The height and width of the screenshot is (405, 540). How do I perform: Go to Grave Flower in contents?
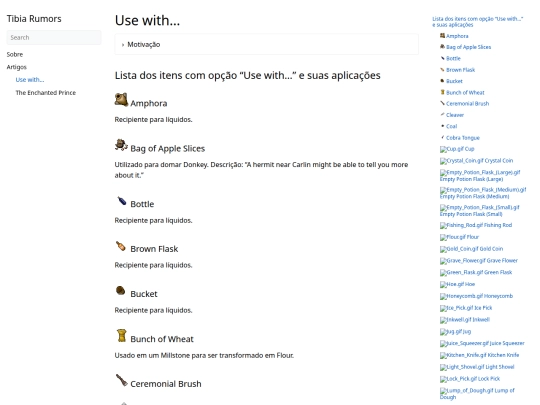point(479,261)
